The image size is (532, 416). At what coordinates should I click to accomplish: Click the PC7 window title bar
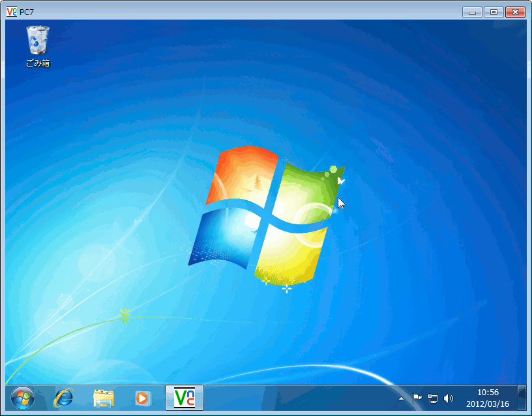click(x=228, y=12)
